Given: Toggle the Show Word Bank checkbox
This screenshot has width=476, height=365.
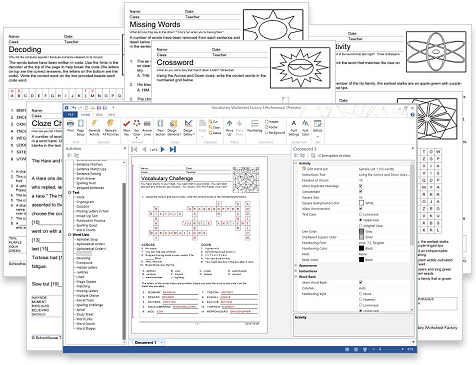Looking at the screenshot, I should [361, 282].
